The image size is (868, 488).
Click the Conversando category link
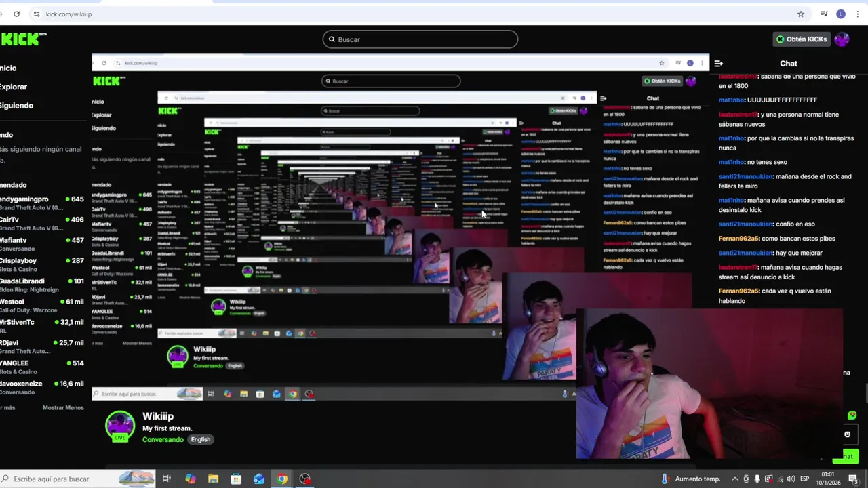(163, 440)
